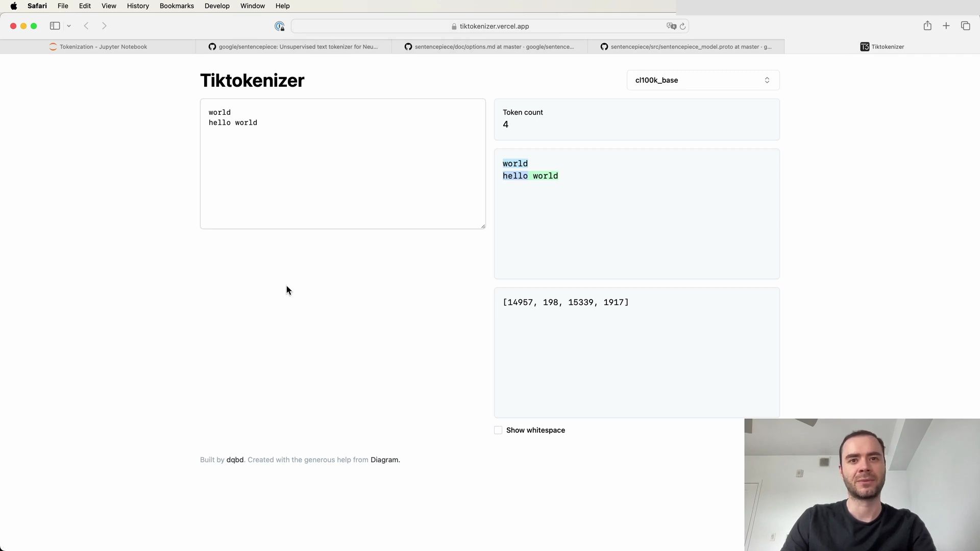Go forward with the forward arrow

pyautogui.click(x=104, y=26)
